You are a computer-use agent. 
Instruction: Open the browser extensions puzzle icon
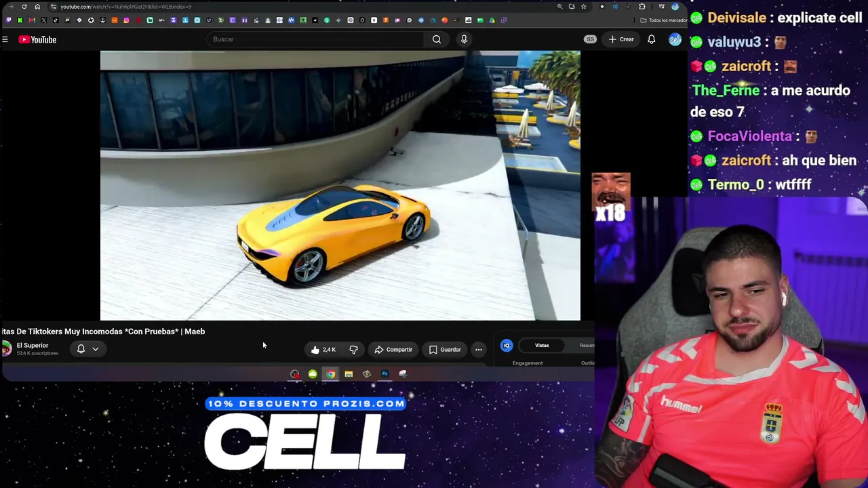coord(642,7)
